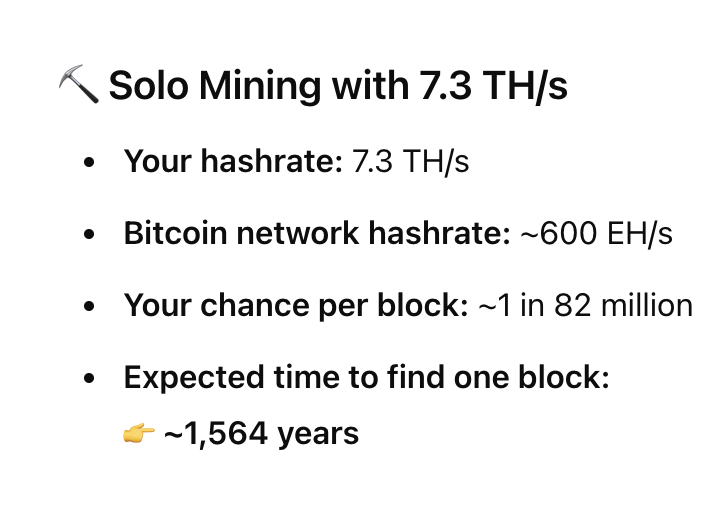The width and height of the screenshot is (724, 512).
Task: Click the pickaxe emoji in the heading
Action: [x=78, y=84]
